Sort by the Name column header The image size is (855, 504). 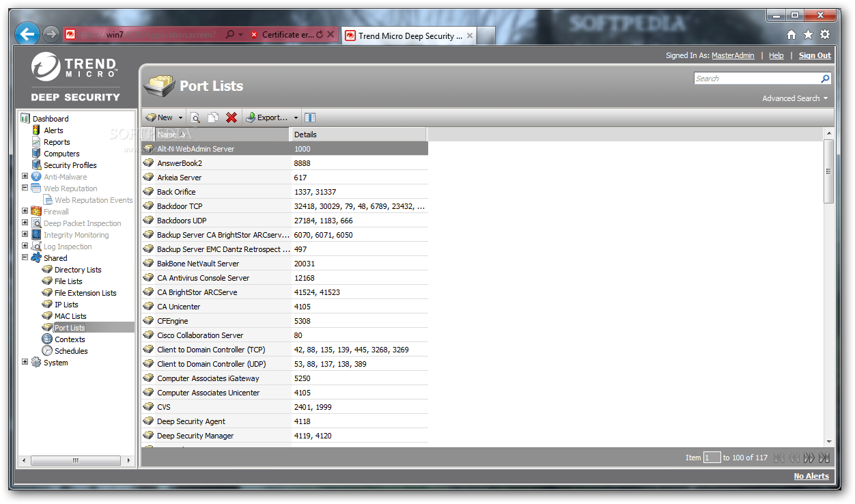click(x=223, y=135)
